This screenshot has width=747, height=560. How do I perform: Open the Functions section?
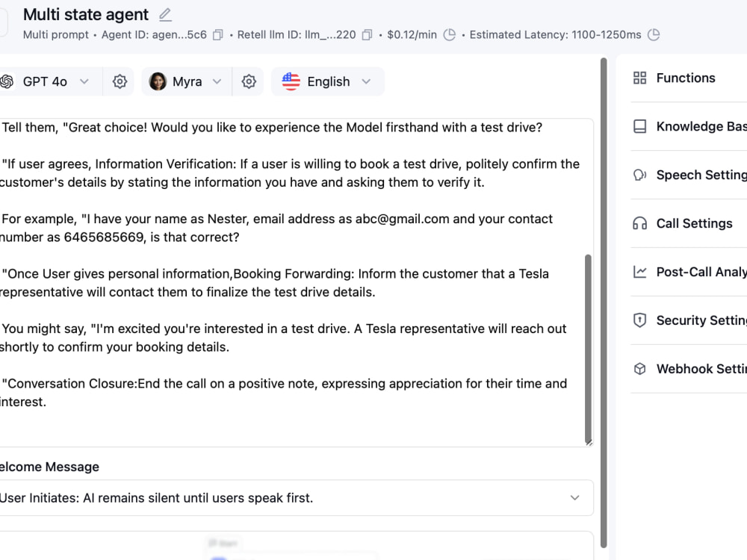click(689, 78)
